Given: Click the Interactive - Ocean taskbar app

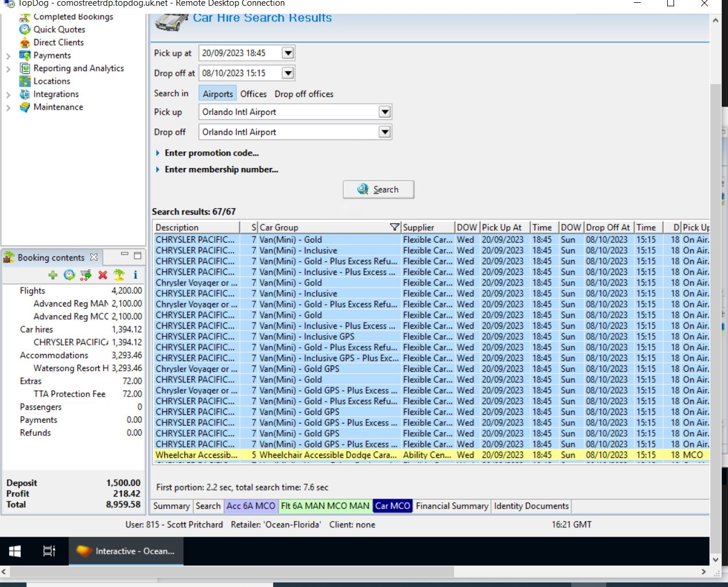Looking at the screenshot, I should click(x=126, y=551).
